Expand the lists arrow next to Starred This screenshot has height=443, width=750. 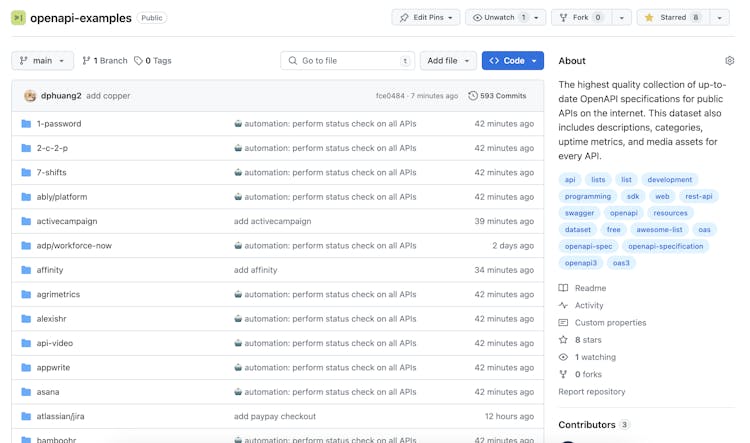coord(719,18)
